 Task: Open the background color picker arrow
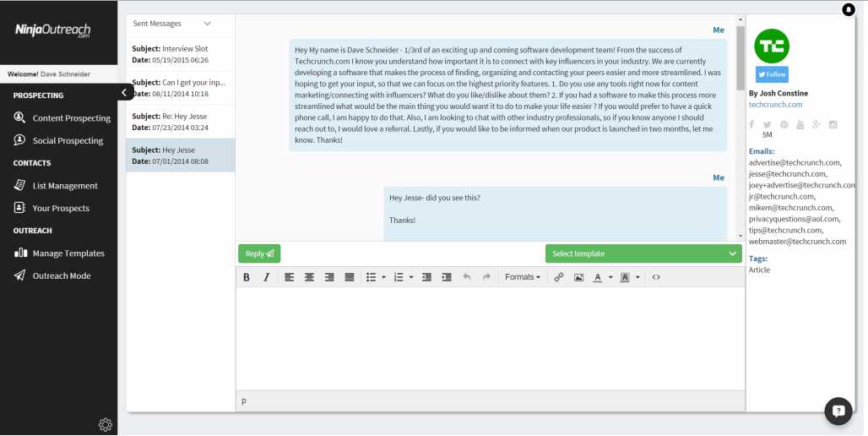[637, 277]
